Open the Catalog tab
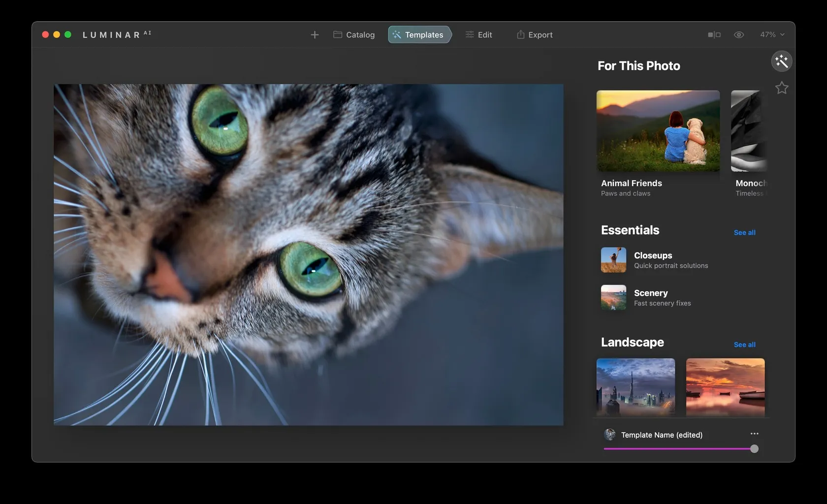Image resolution: width=827 pixels, height=504 pixels. pyautogui.click(x=354, y=35)
